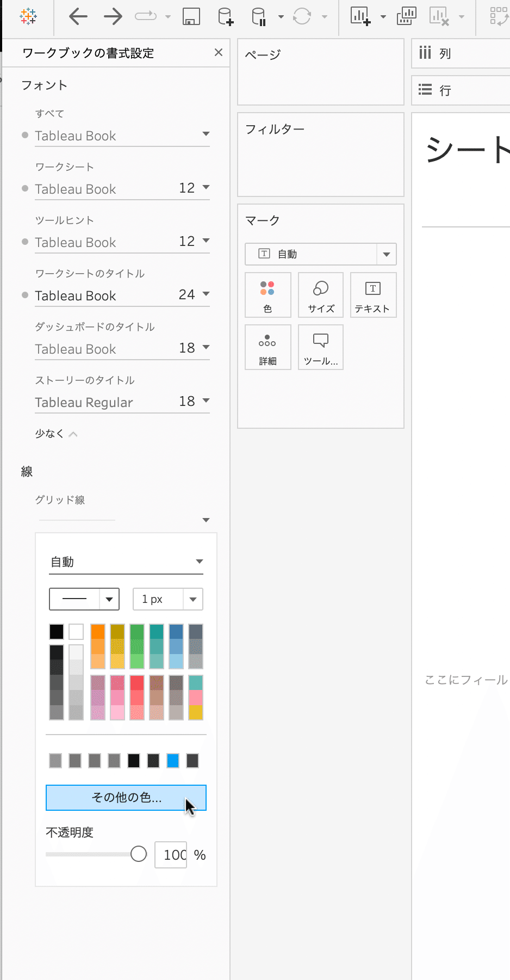The image size is (510, 980).
Task: Open the 自動 line setting dropdown
Action: [x=126, y=562]
